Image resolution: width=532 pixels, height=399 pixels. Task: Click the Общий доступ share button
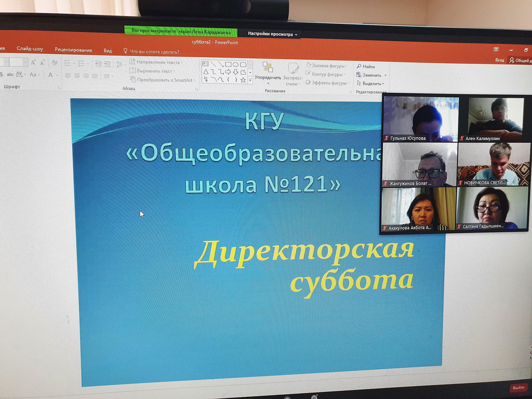(x=521, y=61)
